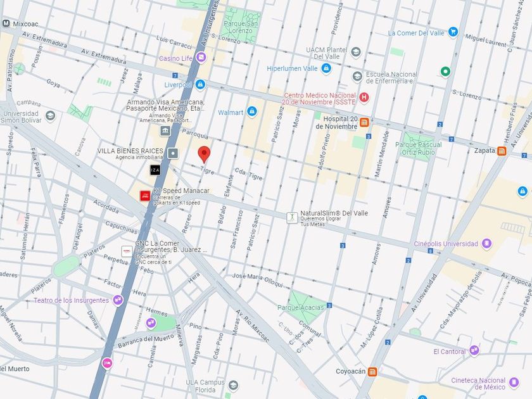Select the Coyoacán metro station icon
The height and width of the screenshot is (399, 532).
coord(372,372)
